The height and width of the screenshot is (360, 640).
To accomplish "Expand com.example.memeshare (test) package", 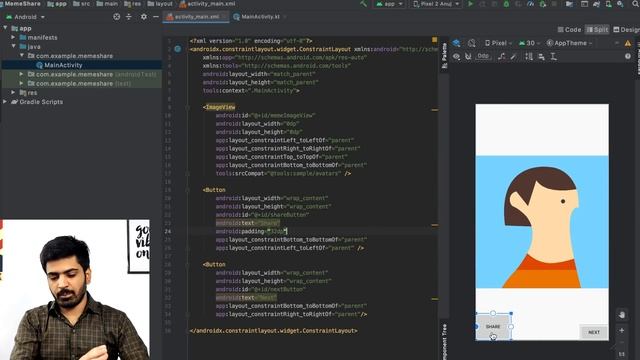I will tap(21, 83).
